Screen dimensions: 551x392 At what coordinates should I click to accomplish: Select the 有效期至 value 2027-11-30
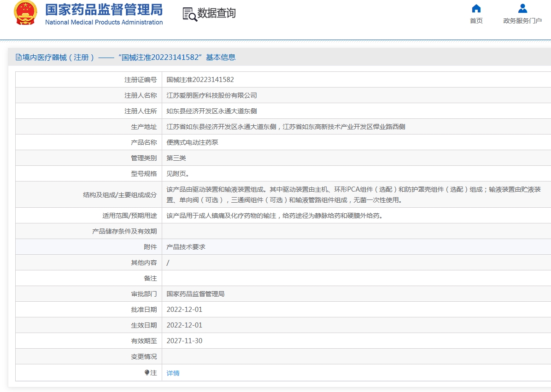(184, 341)
